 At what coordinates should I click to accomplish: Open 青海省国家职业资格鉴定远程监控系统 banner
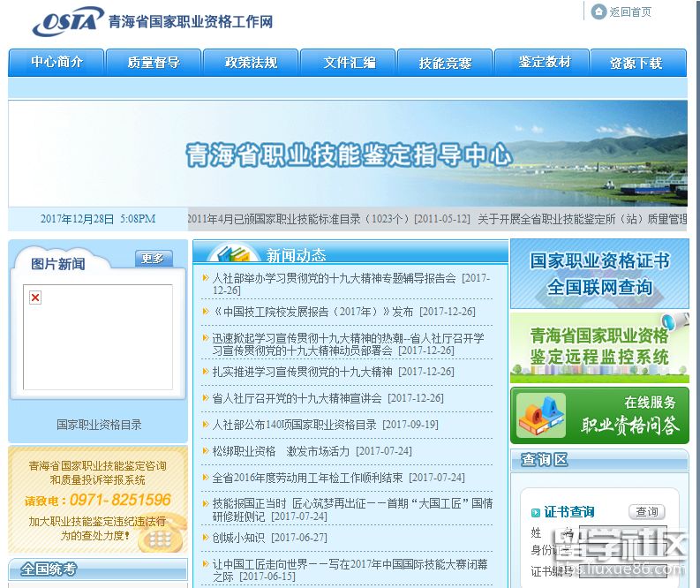point(599,347)
